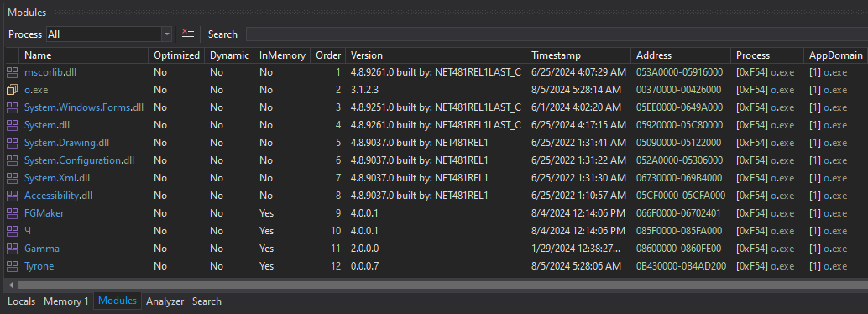Select the Modules tab

[x=118, y=301]
